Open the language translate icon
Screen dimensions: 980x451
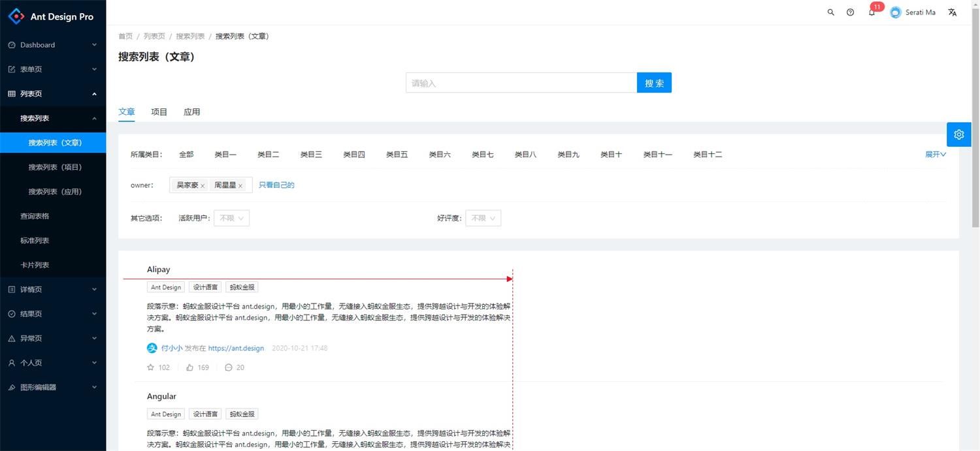pyautogui.click(x=953, y=12)
